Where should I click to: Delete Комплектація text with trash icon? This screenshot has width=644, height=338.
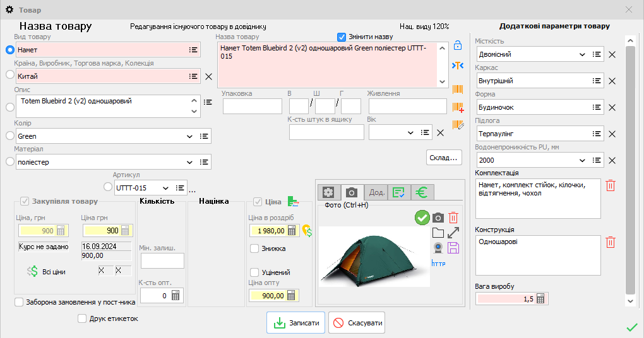[611, 185]
